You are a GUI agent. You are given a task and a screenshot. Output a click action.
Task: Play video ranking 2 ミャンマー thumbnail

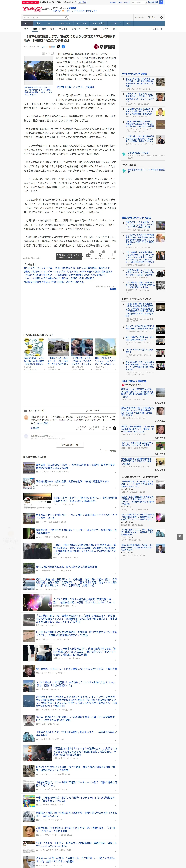coord(160,329)
